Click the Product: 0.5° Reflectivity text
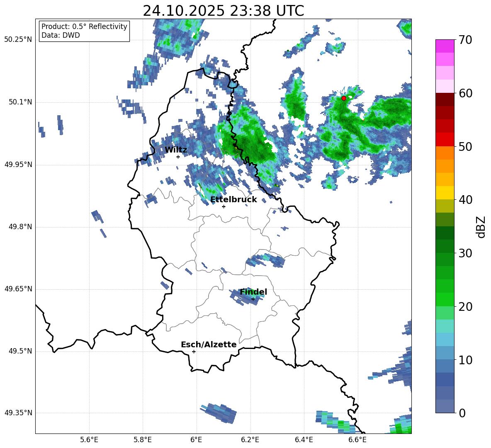 [84, 26]
